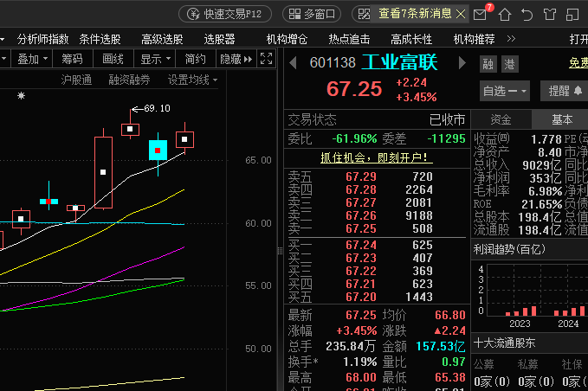
Task: Open 机构增仓 menu item
Action: pyautogui.click(x=287, y=39)
